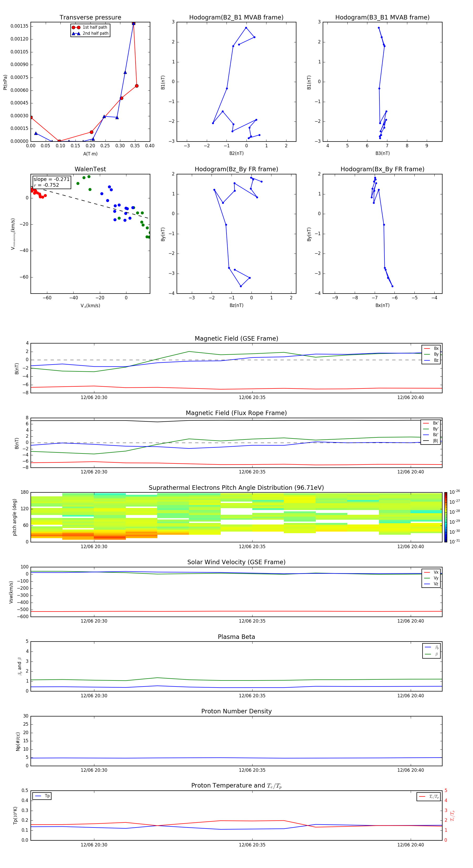473x868 pixels.
Task: Click the 'Tp(10^6K)' axis label
Action: 15,815
